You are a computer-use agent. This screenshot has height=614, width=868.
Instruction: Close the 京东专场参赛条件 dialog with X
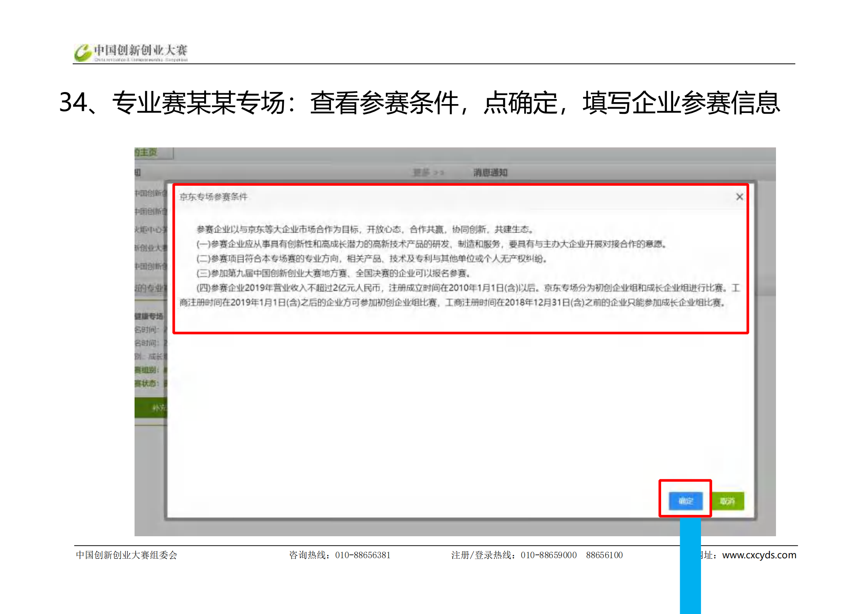point(739,197)
